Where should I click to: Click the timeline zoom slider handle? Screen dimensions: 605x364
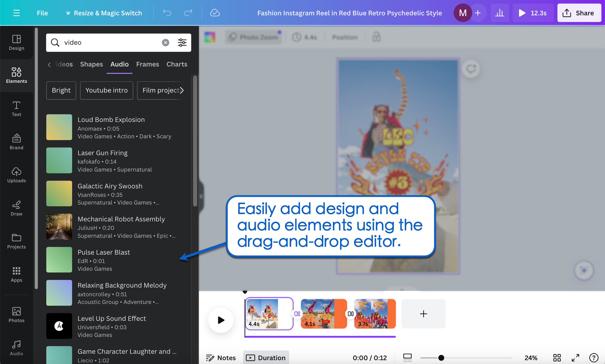(441, 358)
